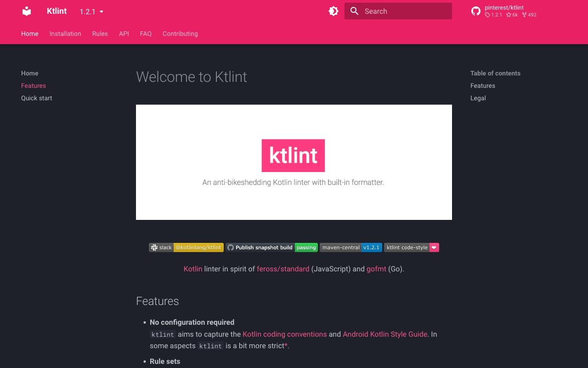Switch to the Rules tab
588x368 pixels.
pyautogui.click(x=100, y=34)
